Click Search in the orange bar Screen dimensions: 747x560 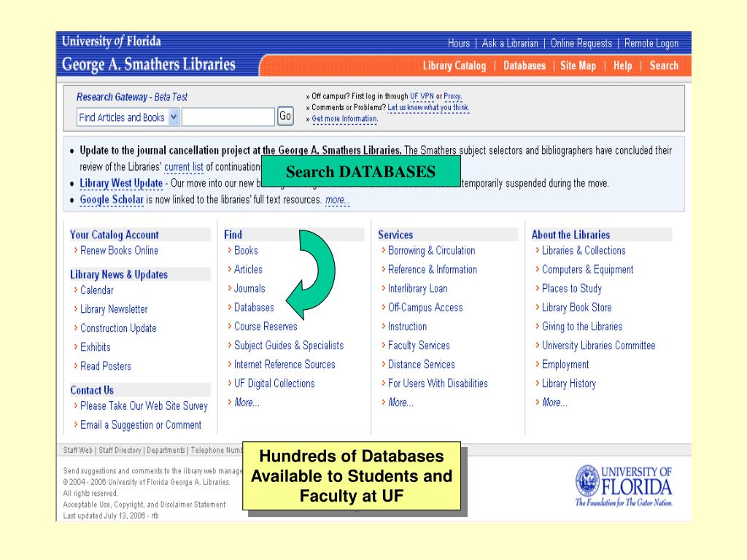664,66
